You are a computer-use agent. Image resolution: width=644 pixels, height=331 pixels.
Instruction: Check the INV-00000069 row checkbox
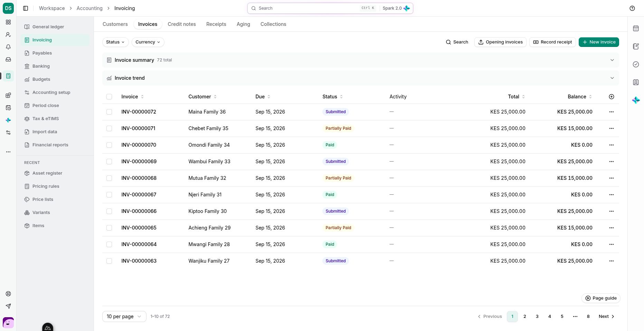[109, 162]
